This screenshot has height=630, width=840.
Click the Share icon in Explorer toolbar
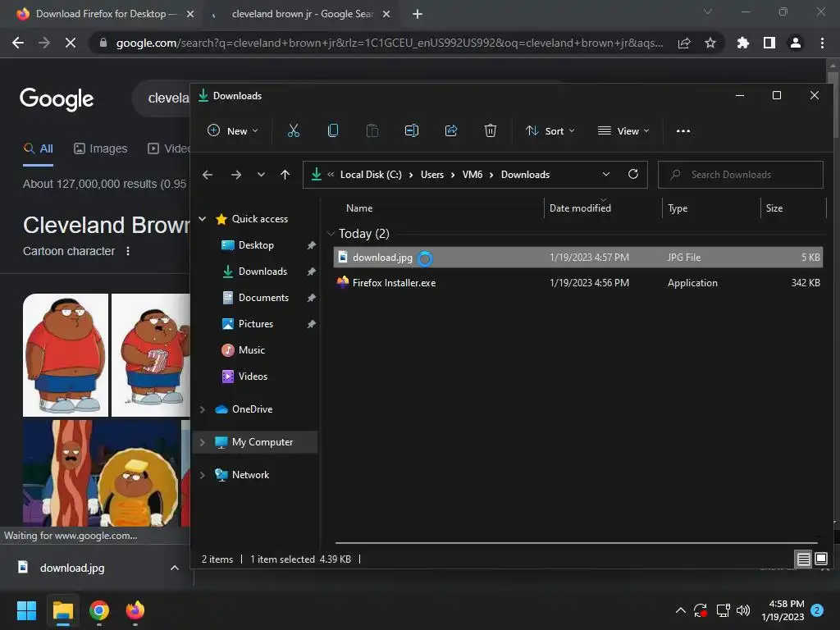click(451, 130)
